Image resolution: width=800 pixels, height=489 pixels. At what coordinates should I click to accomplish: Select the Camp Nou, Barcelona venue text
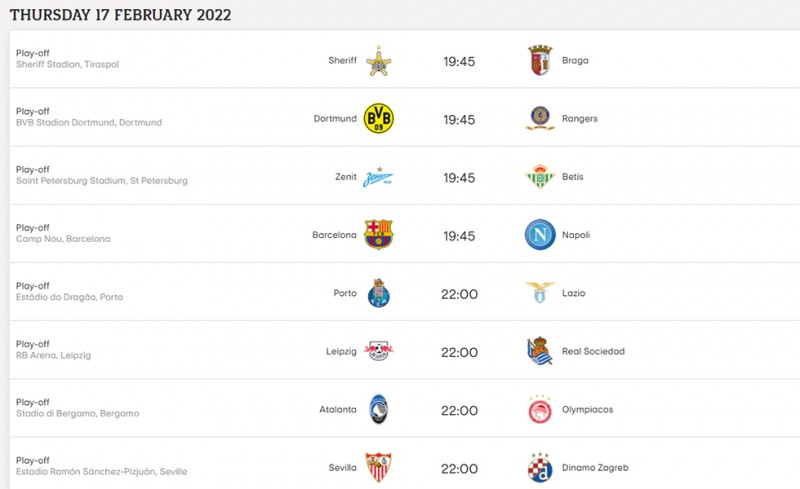tap(63, 239)
